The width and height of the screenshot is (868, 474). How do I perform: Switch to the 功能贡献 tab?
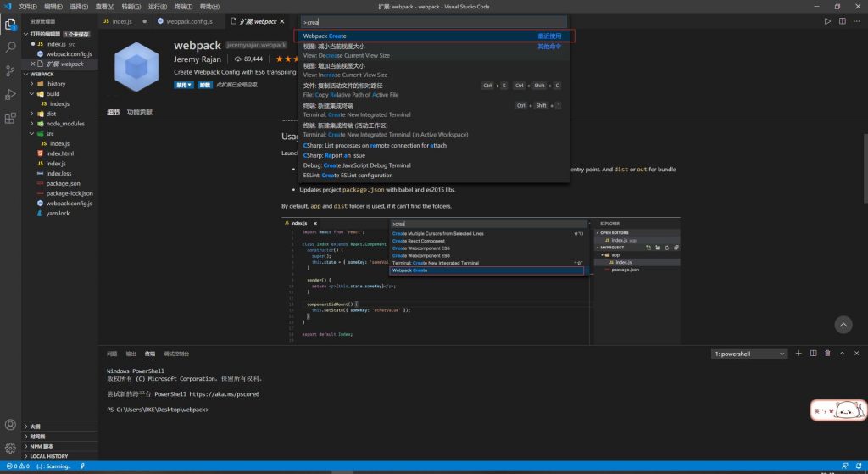139,112
